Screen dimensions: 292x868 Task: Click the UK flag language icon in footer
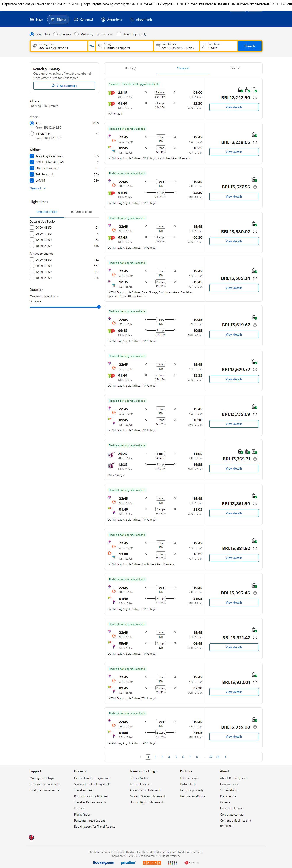[31, 837]
